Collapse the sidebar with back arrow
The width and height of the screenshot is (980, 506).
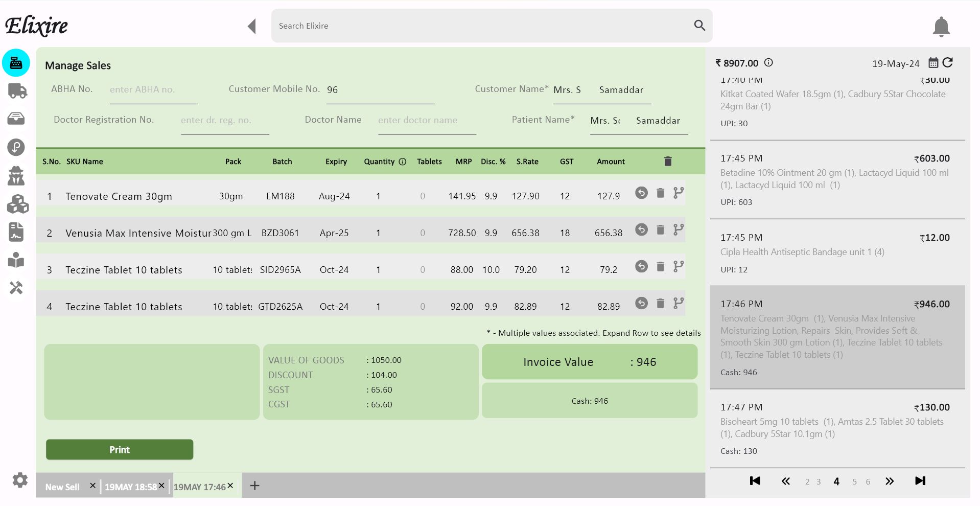click(x=251, y=27)
